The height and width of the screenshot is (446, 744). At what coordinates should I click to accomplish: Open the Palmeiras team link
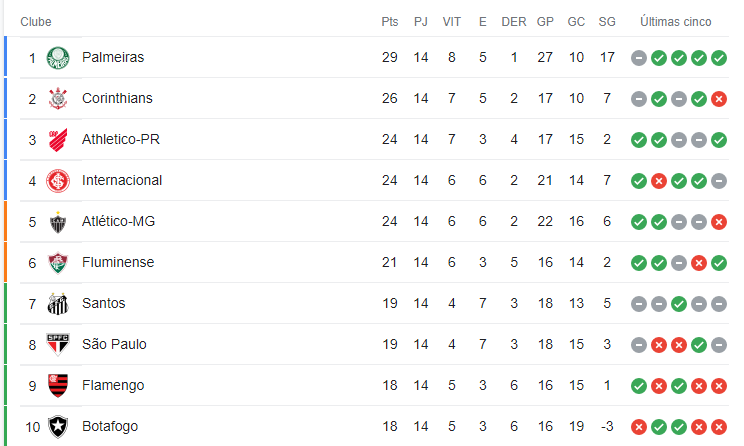(x=113, y=57)
